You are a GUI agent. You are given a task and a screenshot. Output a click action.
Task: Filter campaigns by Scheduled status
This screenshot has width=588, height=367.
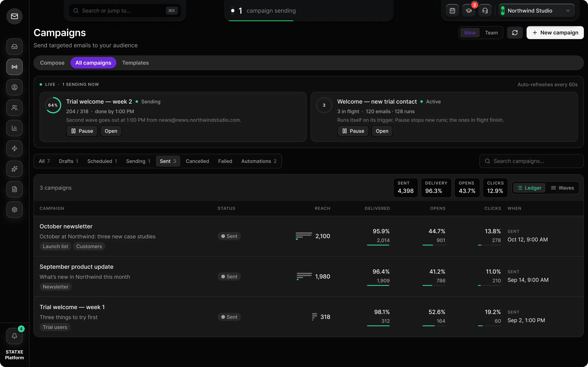coord(102,161)
